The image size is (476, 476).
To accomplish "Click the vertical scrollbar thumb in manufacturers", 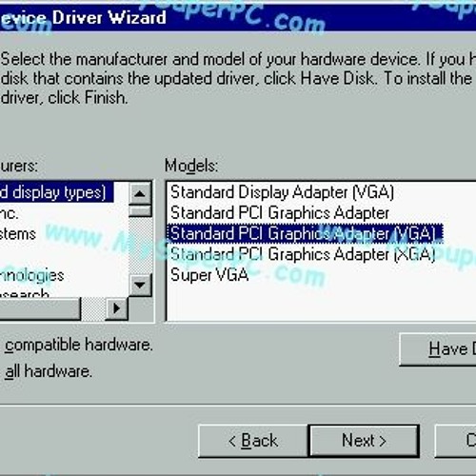I will click(x=140, y=211).
